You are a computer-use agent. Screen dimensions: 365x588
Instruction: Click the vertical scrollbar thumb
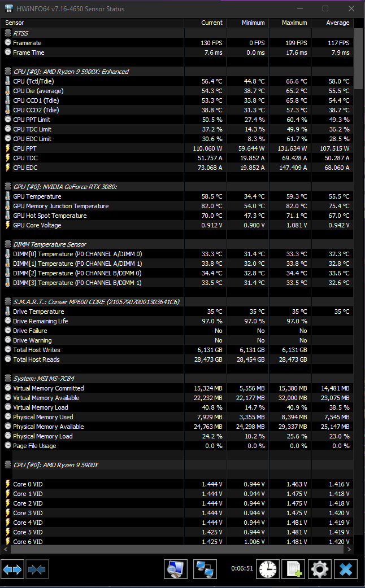pyautogui.click(x=359, y=59)
